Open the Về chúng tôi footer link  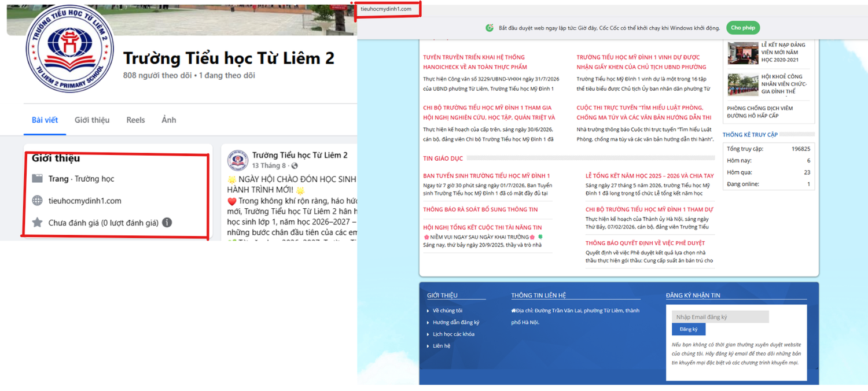click(447, 311)
